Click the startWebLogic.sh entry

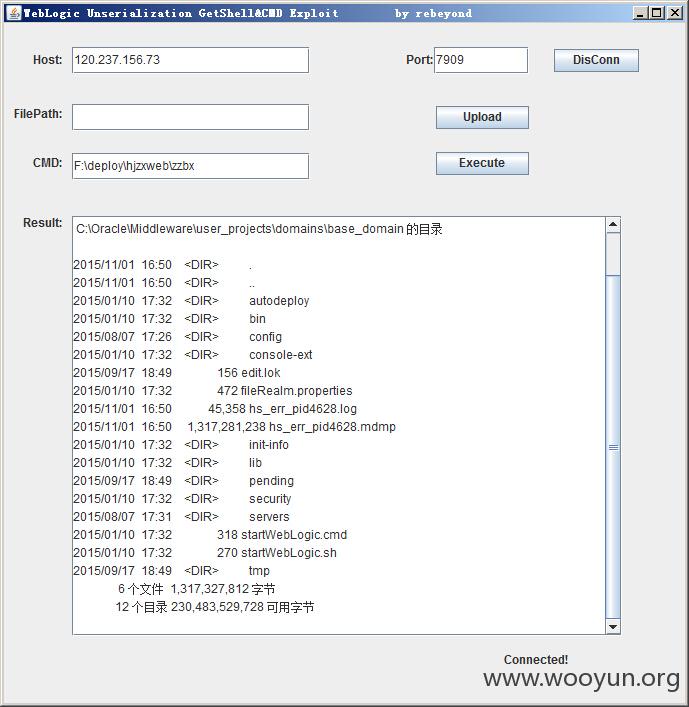point(205,553)
